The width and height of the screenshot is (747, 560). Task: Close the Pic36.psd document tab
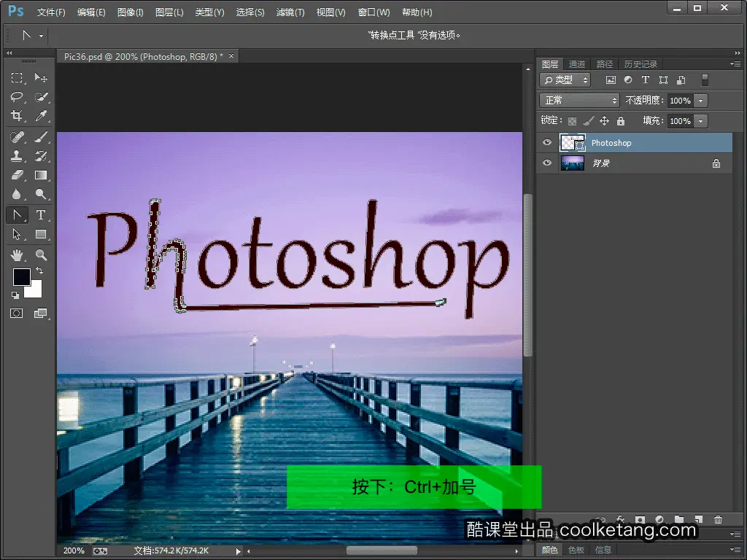point(231,56)
